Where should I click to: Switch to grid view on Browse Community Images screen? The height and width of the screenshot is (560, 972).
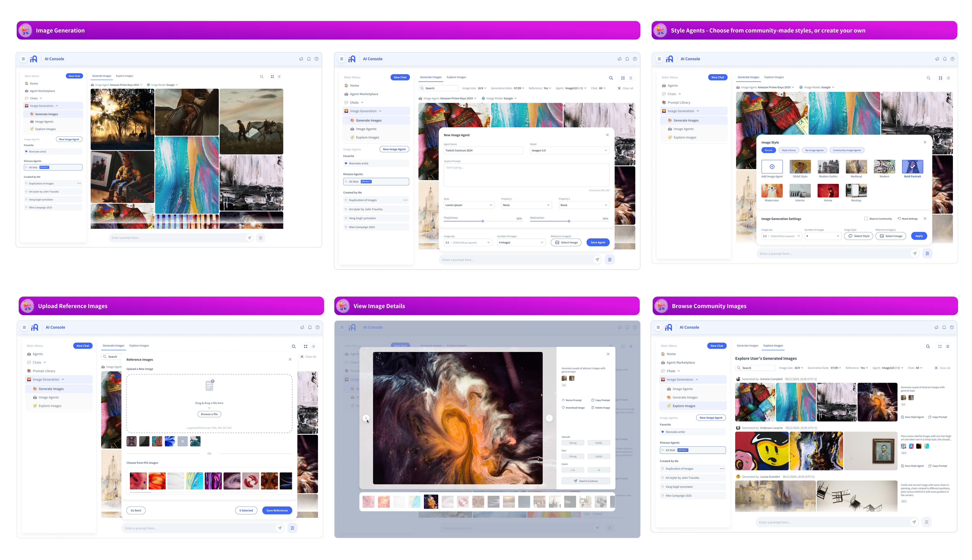[x=940, y=347]
